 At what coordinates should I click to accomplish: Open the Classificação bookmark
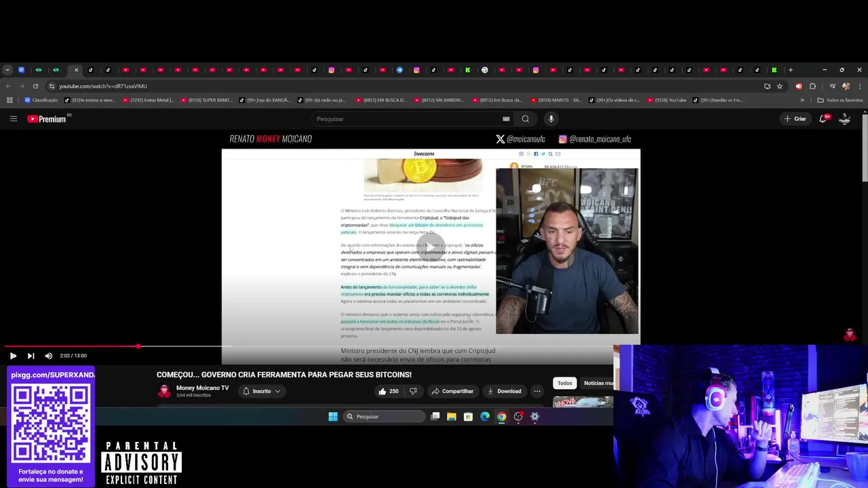[x=41, y=100]
